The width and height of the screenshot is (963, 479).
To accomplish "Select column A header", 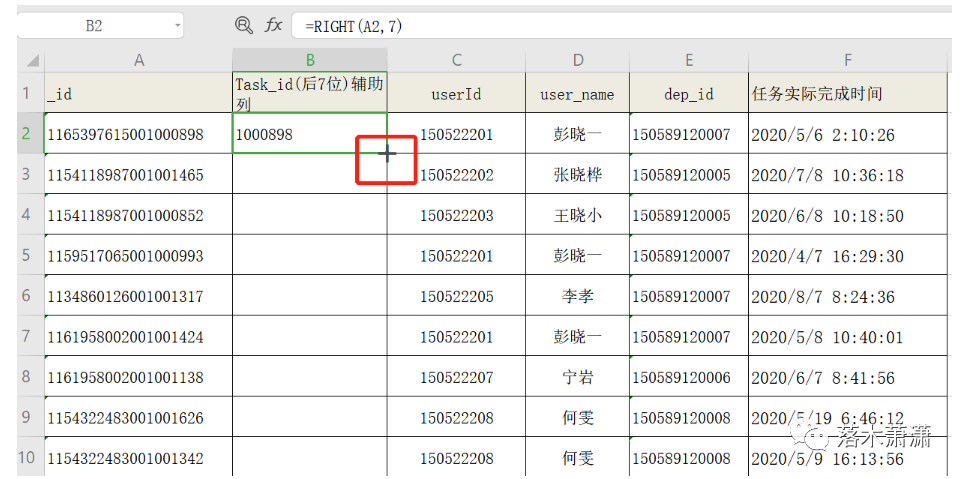I will [139, 60].
